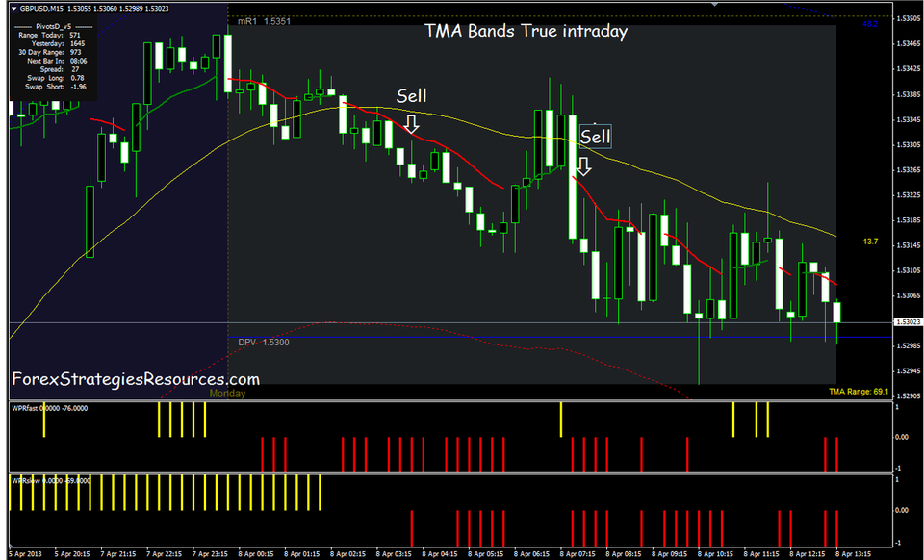Click the Sell arrow below the second Sell label

point(584,166)
